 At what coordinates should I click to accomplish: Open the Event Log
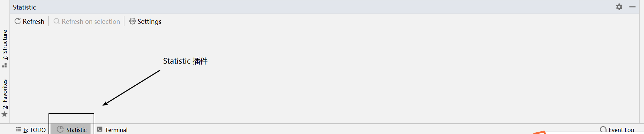[x=621, y=130]
